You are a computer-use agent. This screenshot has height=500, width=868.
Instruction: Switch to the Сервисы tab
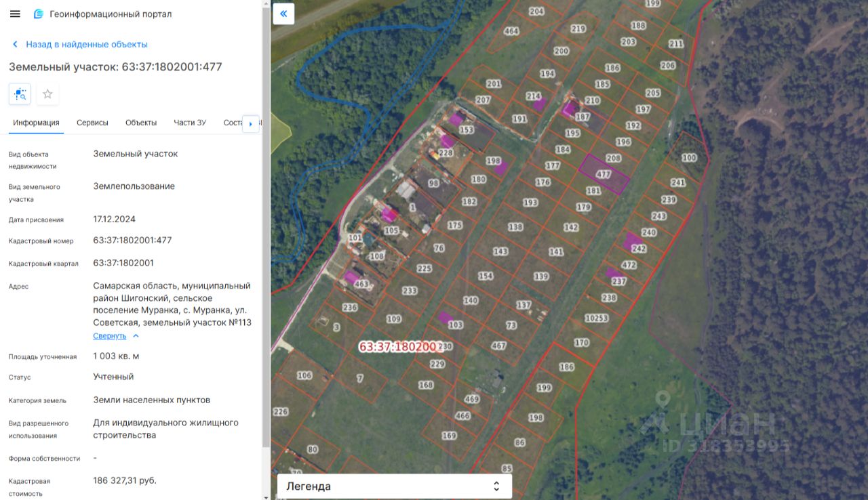(92, 123)
